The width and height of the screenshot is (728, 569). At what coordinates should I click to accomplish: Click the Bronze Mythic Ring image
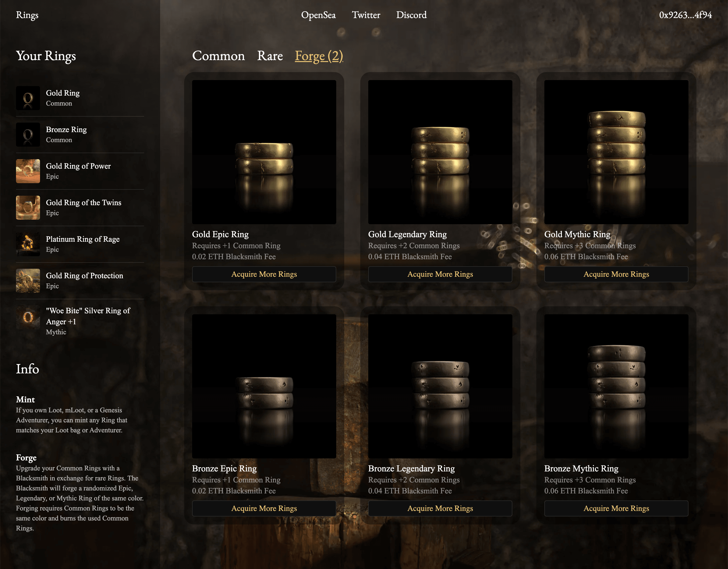tap(616, 386)
